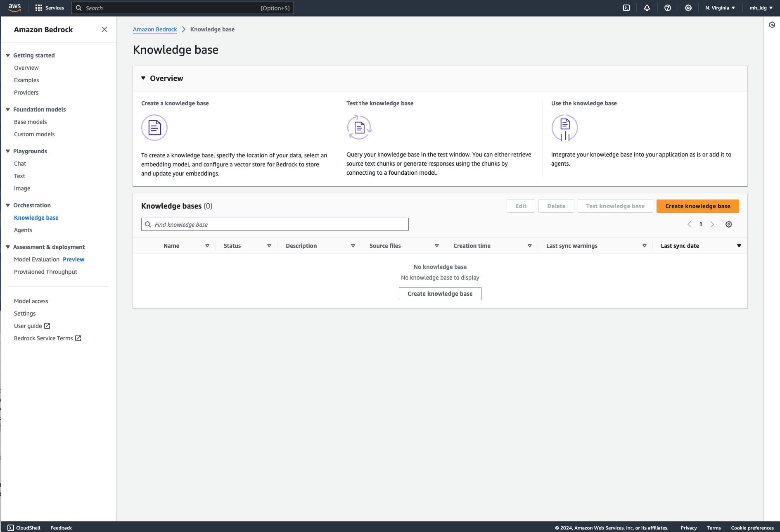Viewport: 780px width, 532px height.
Task: Select Knowledge base in the sidebar
Action: pos(36,218)
